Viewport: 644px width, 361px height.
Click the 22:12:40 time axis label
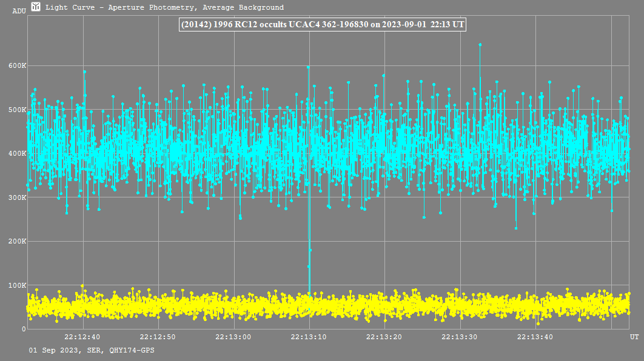coord(83,337)
